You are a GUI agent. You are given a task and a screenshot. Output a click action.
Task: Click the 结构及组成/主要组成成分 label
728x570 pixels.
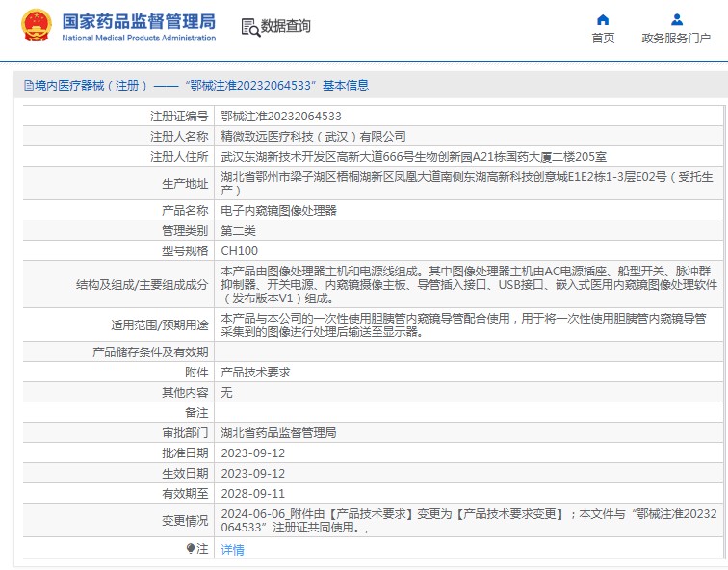(143, 285)
